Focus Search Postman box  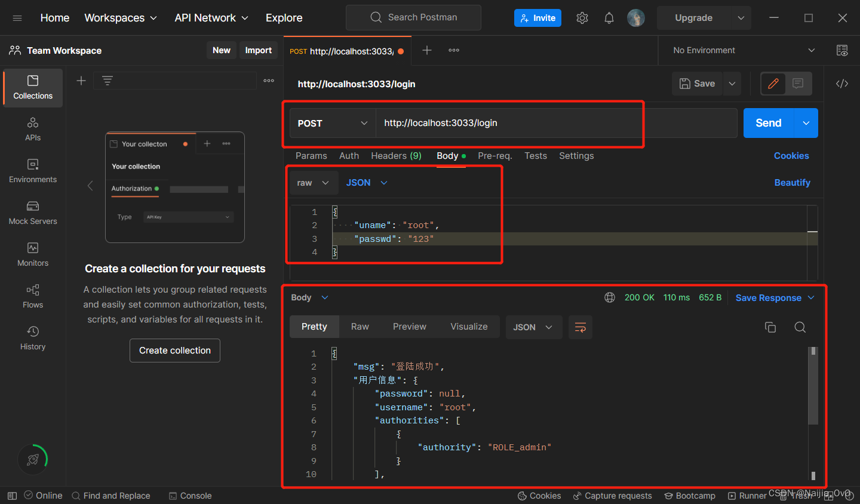[x=413, y=17]
